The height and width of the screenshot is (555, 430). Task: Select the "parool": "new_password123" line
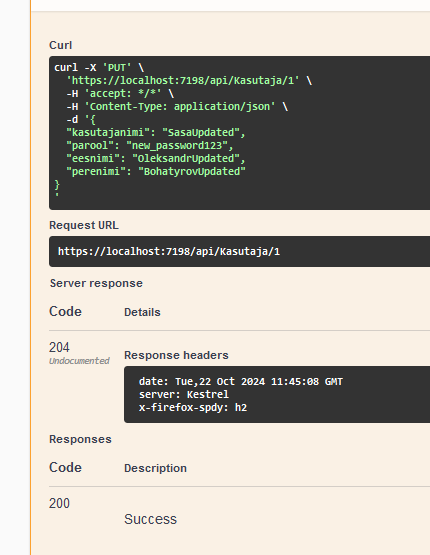[150, 145]
